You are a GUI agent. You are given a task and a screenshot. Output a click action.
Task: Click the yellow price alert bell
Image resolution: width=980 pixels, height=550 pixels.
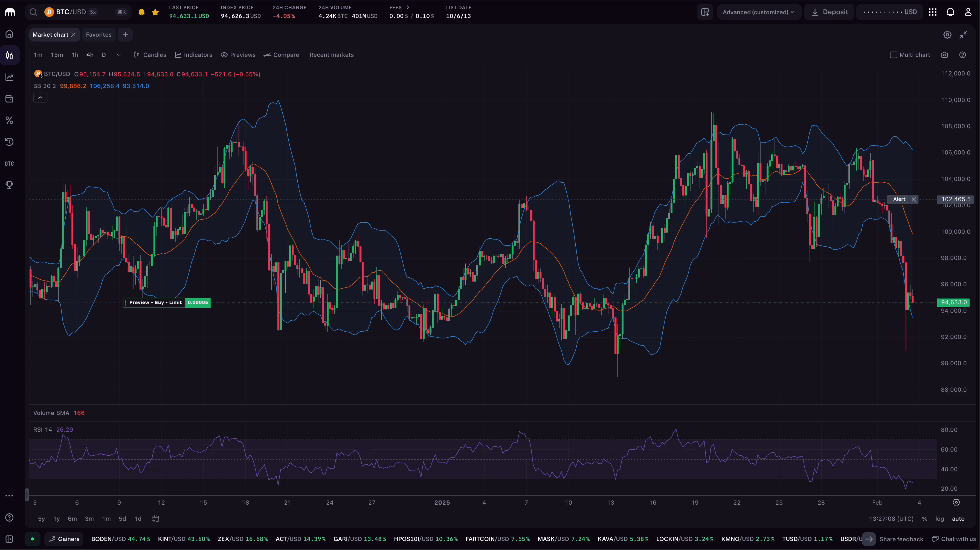pyautogui.click(x=141, y=12)
